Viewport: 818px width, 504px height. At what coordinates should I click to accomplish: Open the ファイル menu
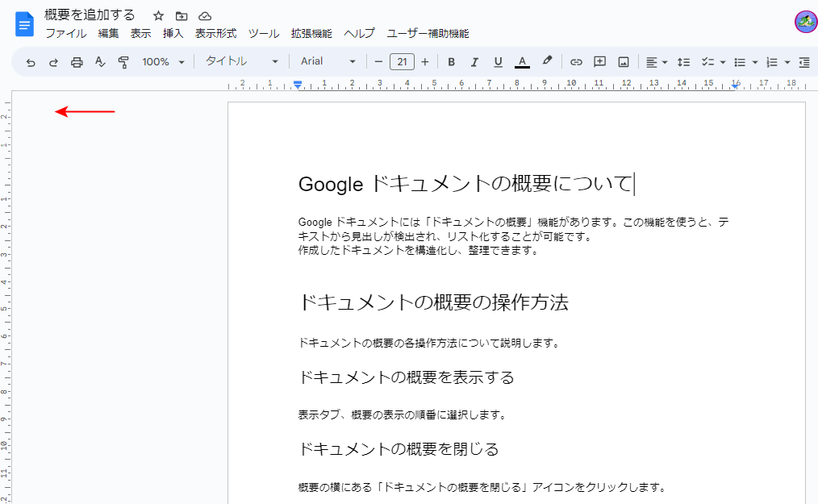tap(65, 33)
